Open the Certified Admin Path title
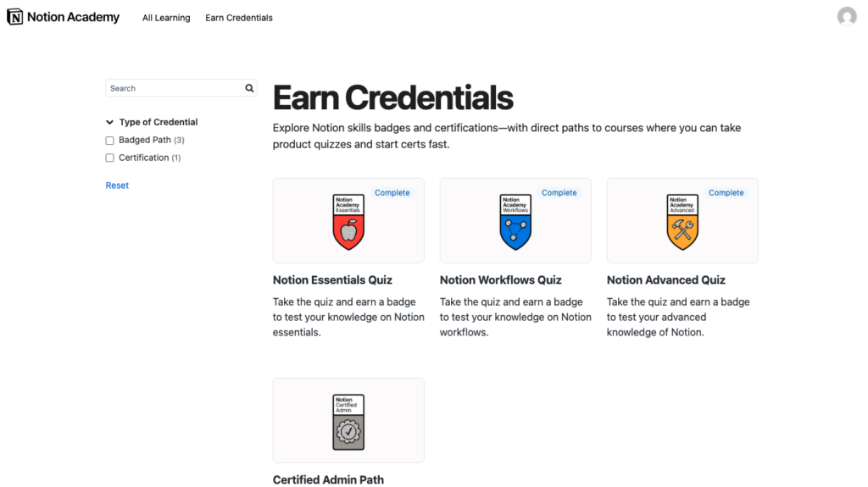This screenshot has width=868, height=487. (328, 479)
